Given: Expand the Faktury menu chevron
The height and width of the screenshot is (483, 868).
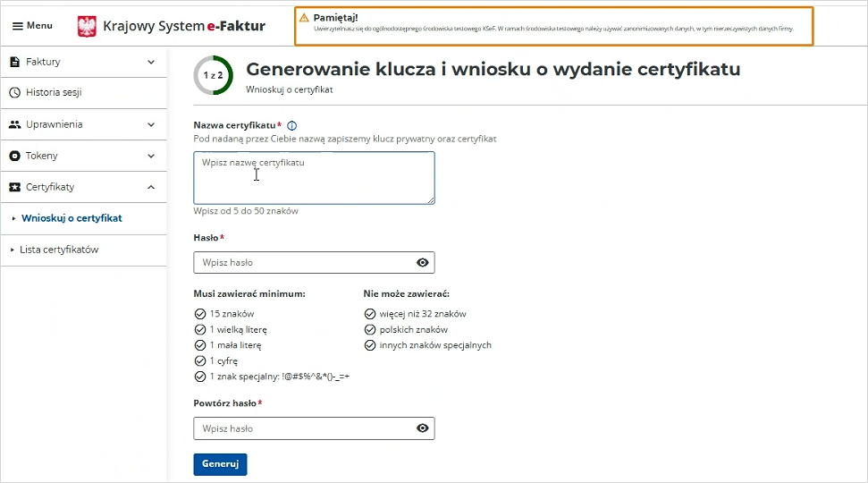Looking at the screenshot, I should point(151,62).
